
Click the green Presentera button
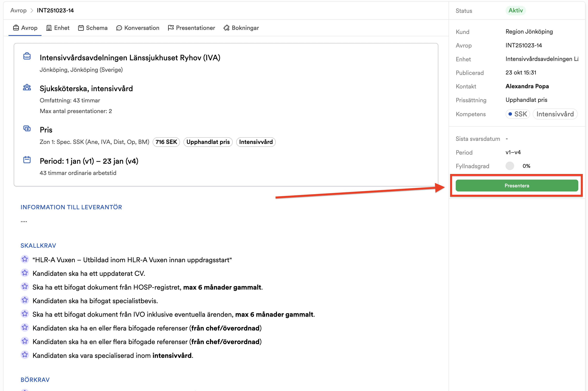517,186
